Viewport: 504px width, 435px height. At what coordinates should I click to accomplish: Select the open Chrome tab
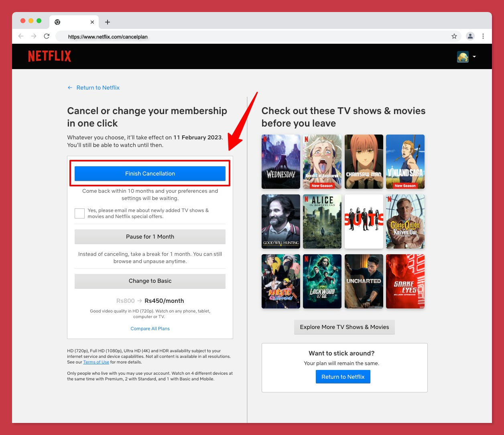pyautogui.click(x=75, y=22)
